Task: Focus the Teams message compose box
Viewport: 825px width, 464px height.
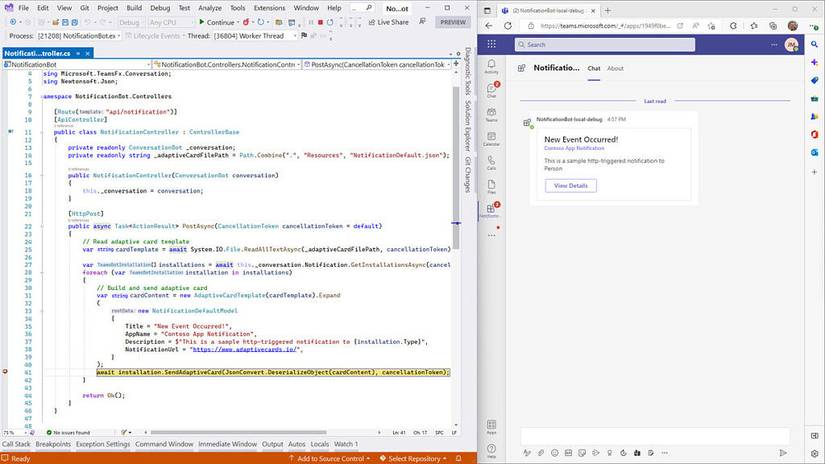Action: [655, 437]
